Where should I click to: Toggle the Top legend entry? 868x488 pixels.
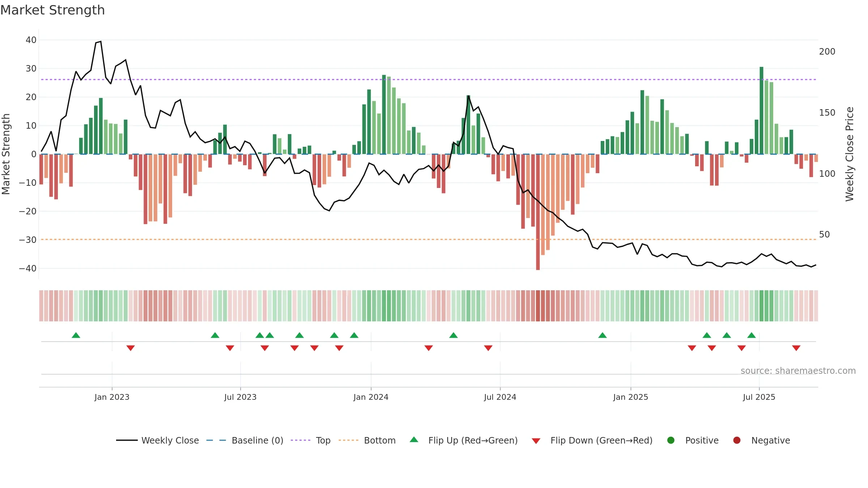pos(311,440)
